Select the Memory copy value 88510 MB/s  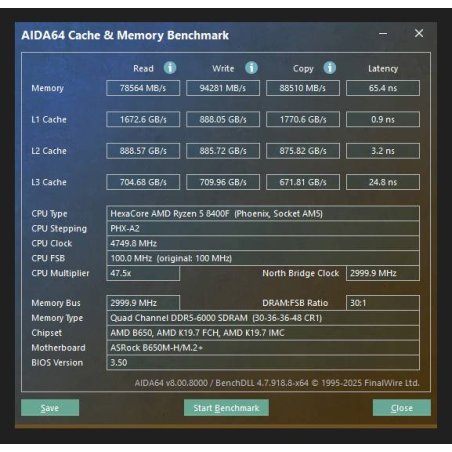click(303, 88)
